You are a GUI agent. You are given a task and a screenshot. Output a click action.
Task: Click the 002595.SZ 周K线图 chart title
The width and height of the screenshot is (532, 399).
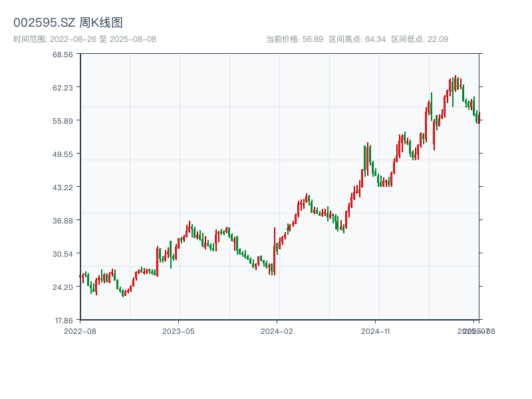click(68, 23)
